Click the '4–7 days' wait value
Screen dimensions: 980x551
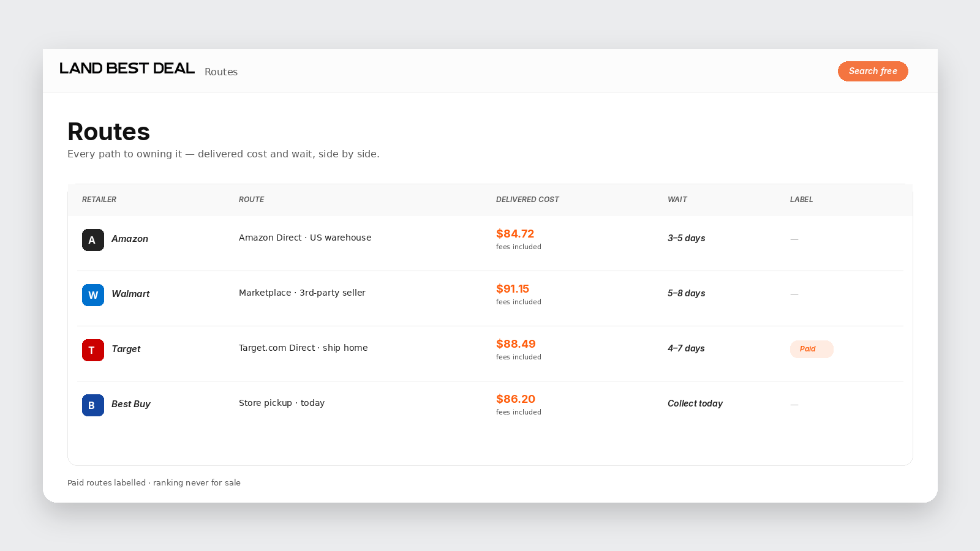point(686,348)
